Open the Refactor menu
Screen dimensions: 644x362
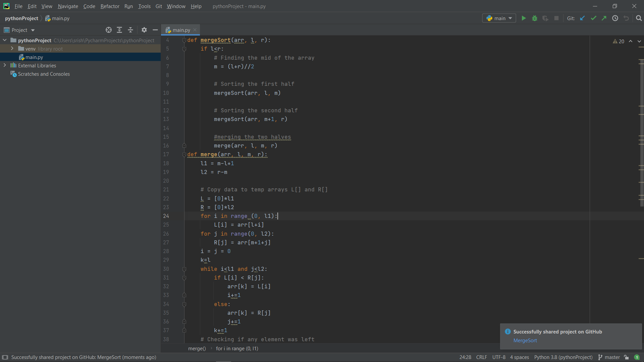[110, 6]
